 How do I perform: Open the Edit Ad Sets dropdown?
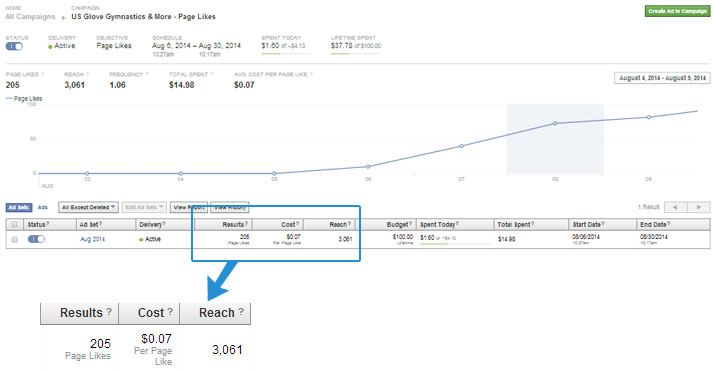click(x=144, y=207)
